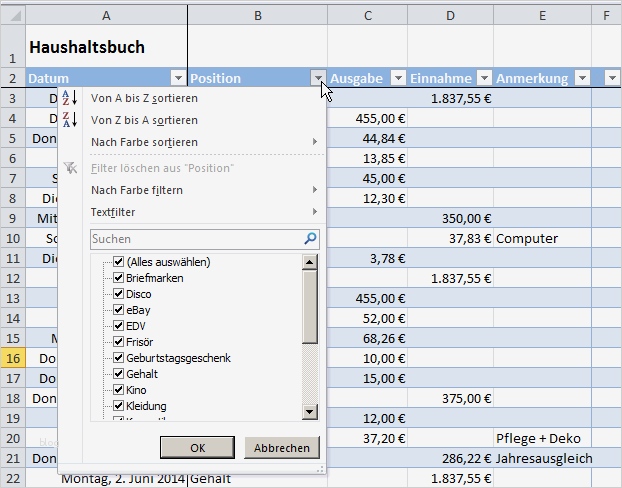Select the 350,00 € income cell
Image resolution: width=622 pixels, height=488 pixels.
(x=450, y=218)
